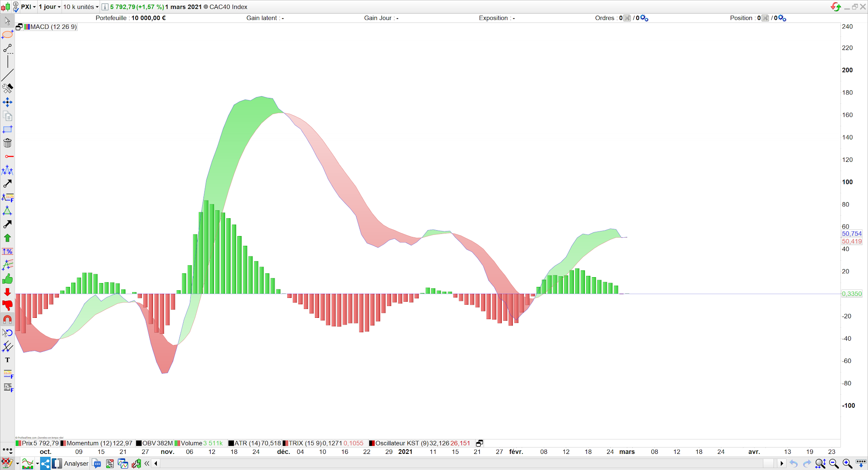Open Position settings gear icon
Screen dimensions: 868x470
tap(782, 18)
